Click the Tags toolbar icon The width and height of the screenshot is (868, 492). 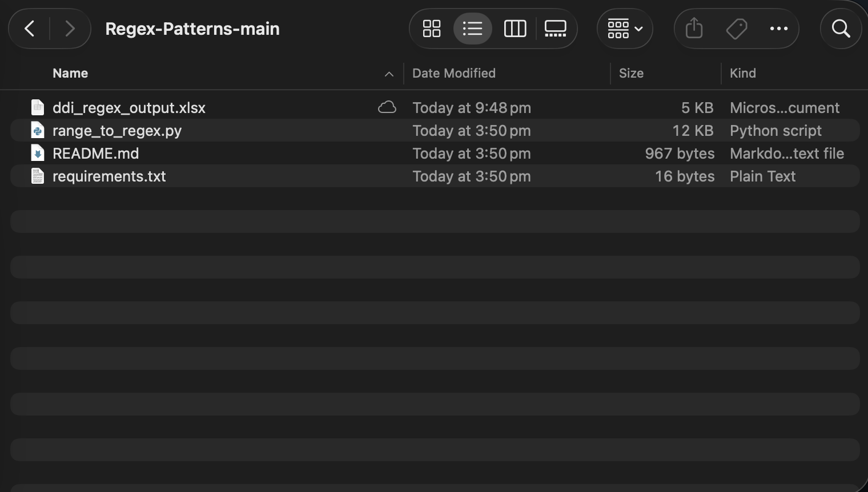point(737,29)
